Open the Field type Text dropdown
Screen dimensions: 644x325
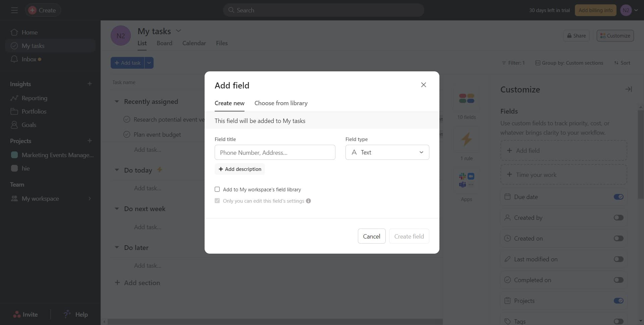tap(387, 152)
